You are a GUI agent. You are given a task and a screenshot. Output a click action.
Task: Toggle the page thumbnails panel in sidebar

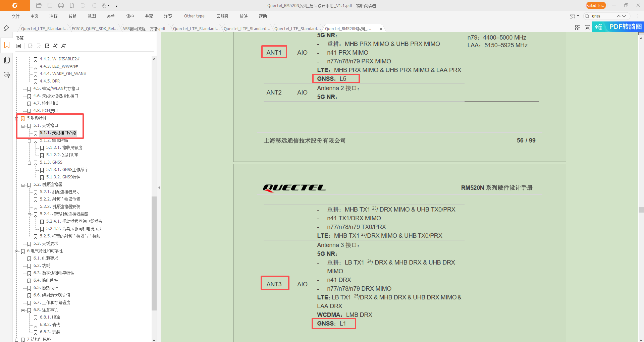coord(7,60)
